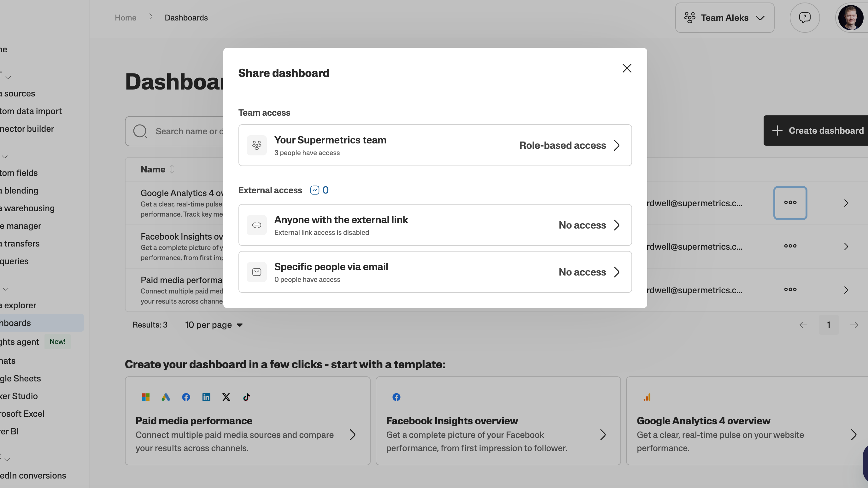Click the envelope icon beside email option

coord(257,272)
